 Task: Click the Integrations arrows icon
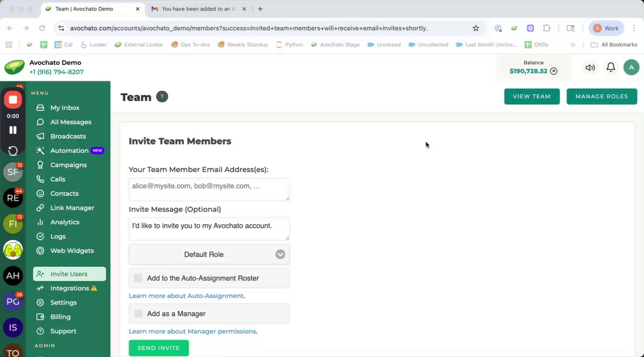tap(40, 288)
